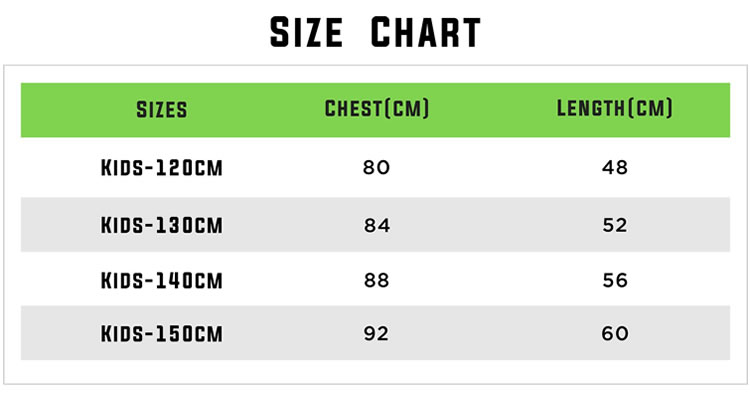Select the Sizes column header
The width and height of the screenshot is (750, 400).
tap(161, 110)
